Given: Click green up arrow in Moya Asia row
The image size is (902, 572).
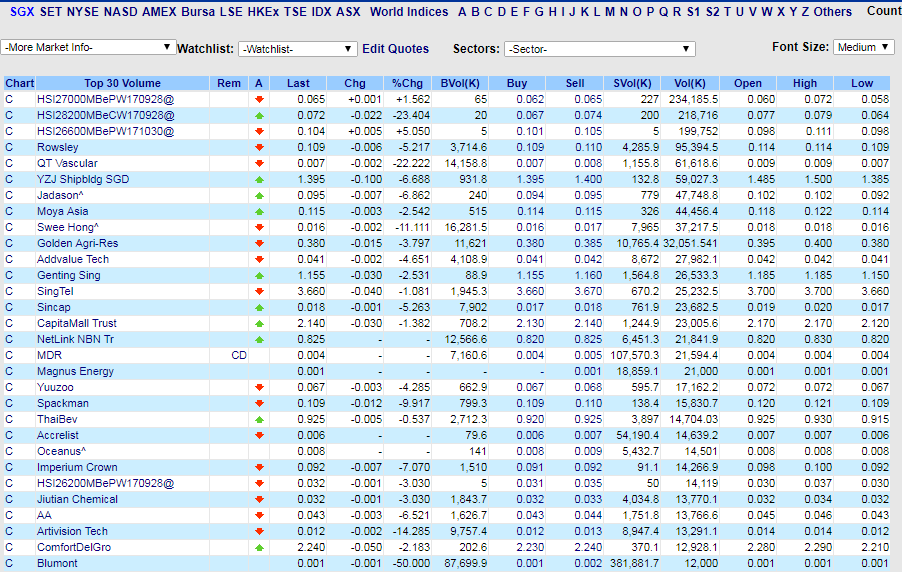Looking at the screenshot, I should [x=259, y=211].
